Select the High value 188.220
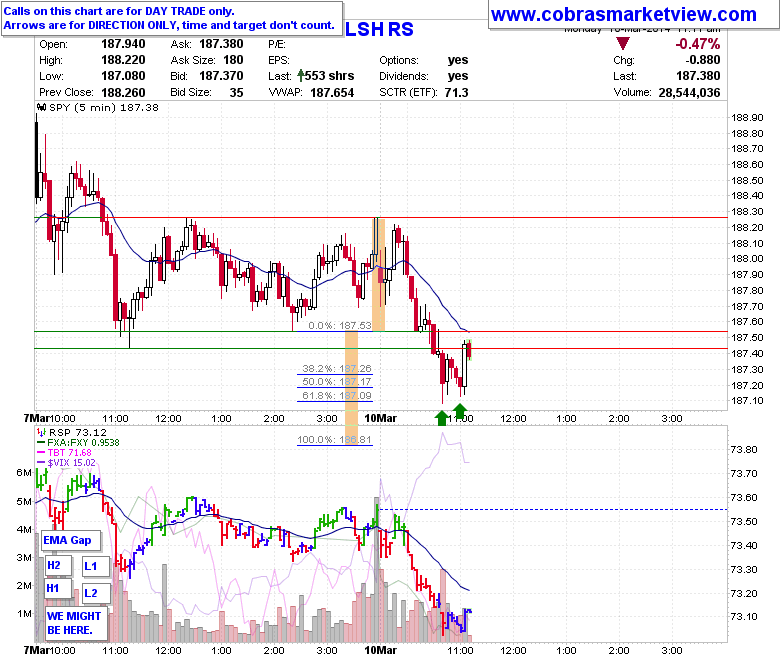Screen dimensions: 780x659 tap(123, 60)
